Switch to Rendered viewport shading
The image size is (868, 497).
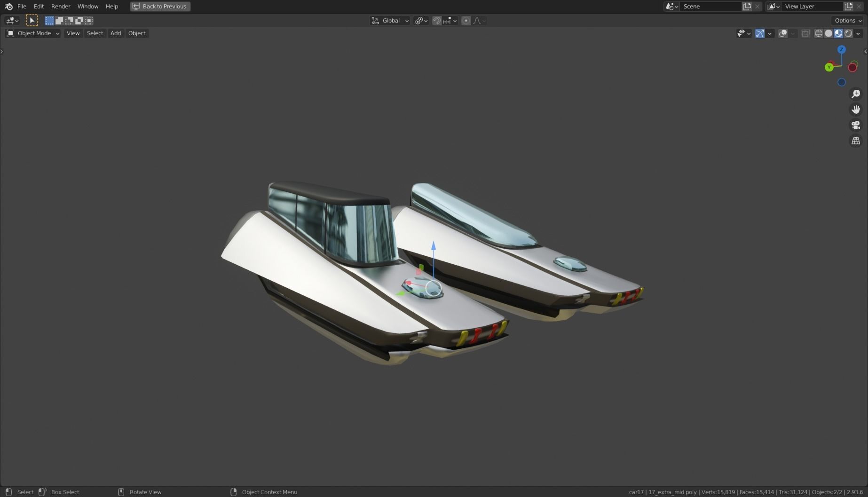848,33
